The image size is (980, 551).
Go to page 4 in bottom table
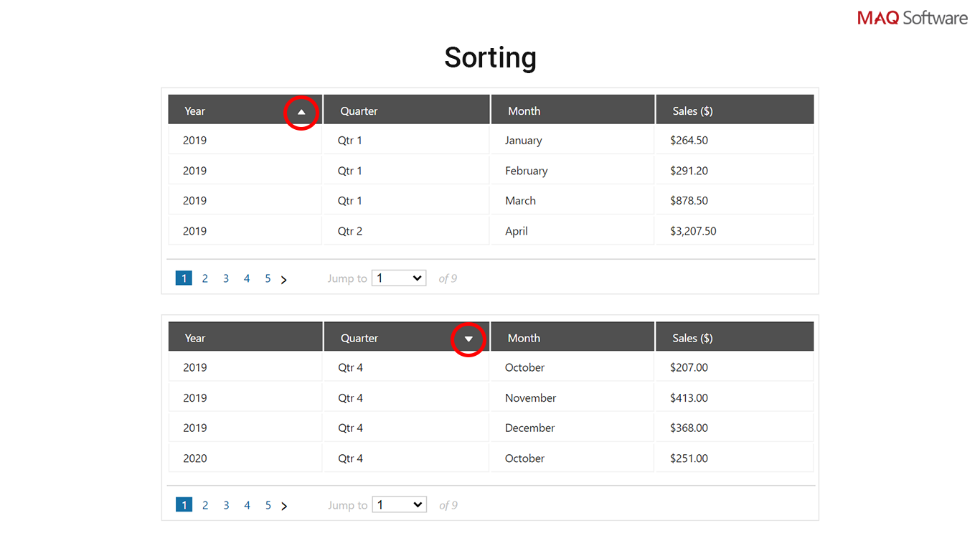pos(247,505)
